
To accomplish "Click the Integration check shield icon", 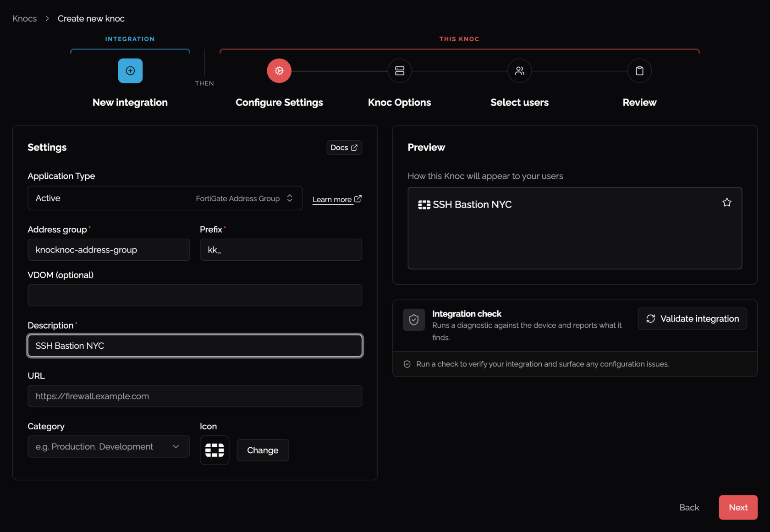I will click(413, 319).
